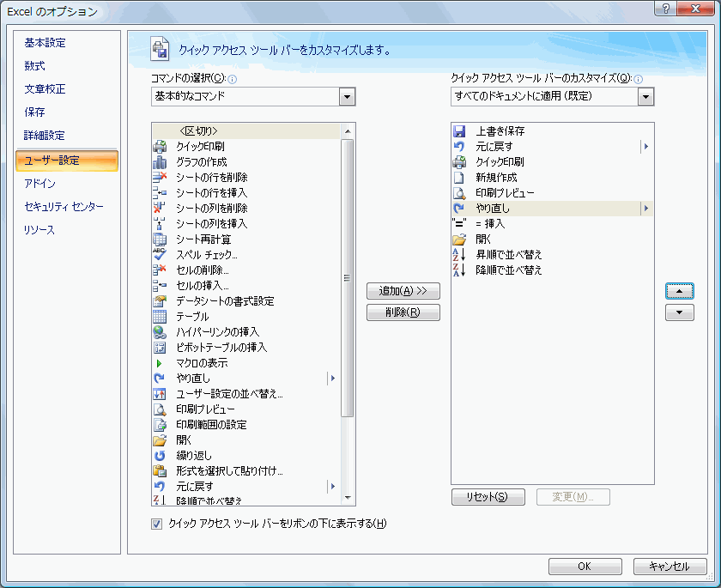
Task: Select 開く entry in right list
Action: coord(552,239)
